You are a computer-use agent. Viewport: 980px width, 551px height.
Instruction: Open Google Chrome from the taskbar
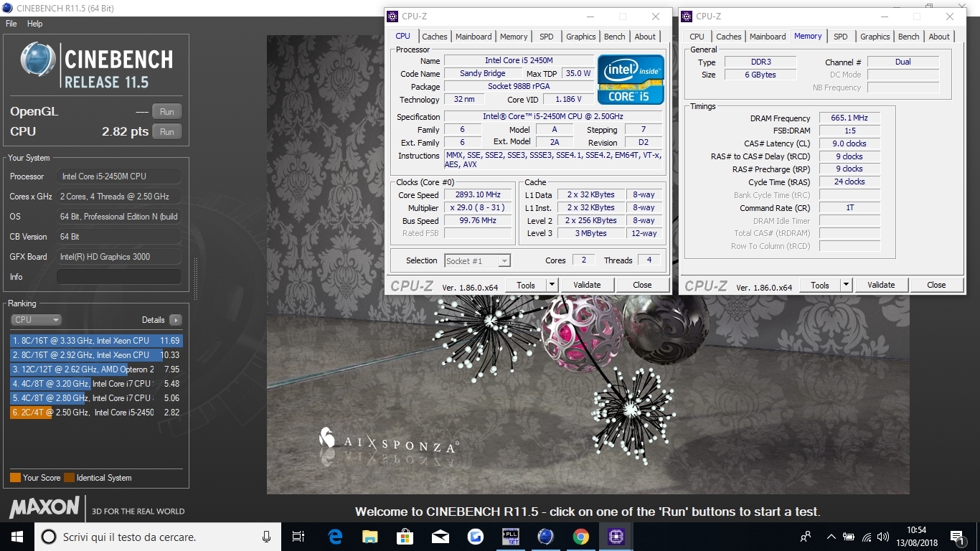point(580,537)
